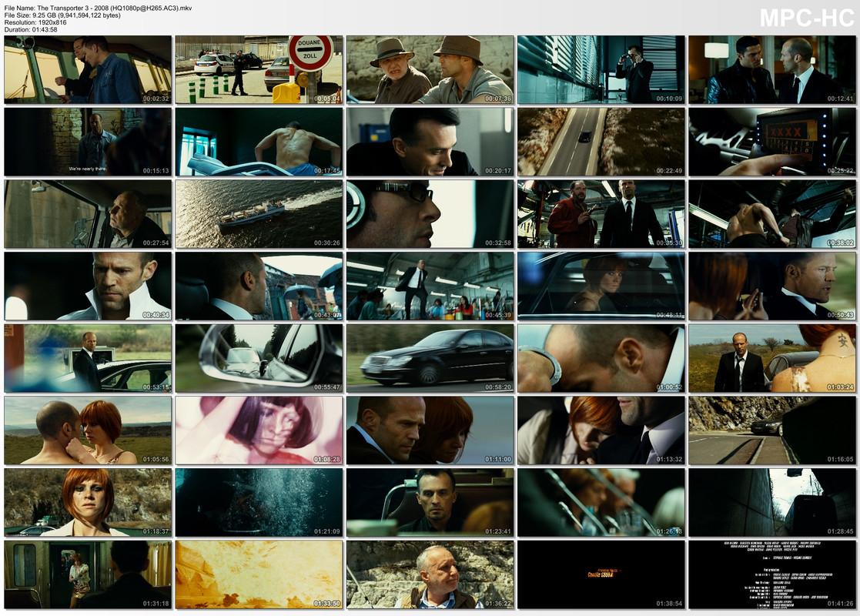Click the red-haired woman frame at 01:18:37
This screenshot has height=616, width=860.
pos(88,503)
